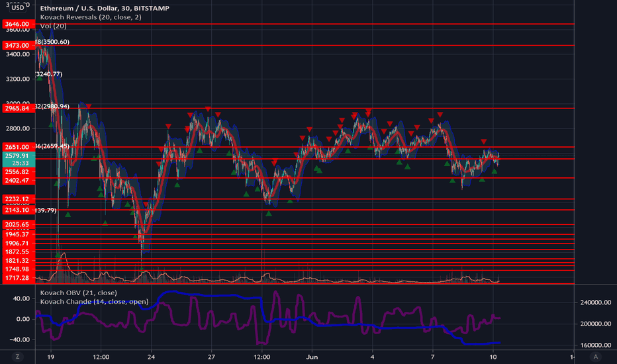Screen dimensions: 617x364
Task: Select the Kovach OBV indicator label
Action: tap(78, 293)
